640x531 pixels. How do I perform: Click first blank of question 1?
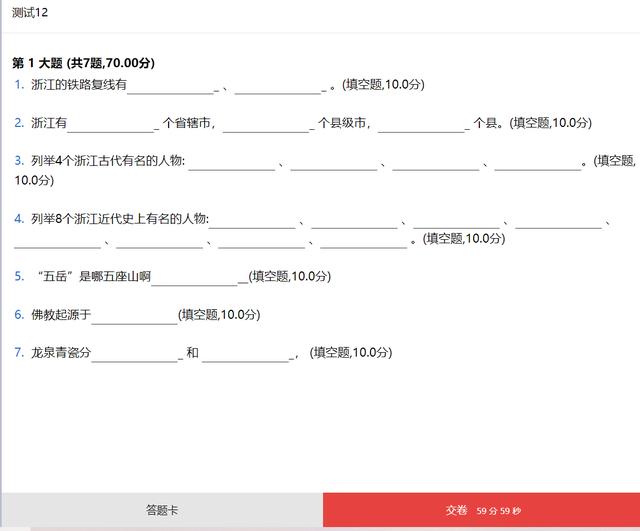tap(170, 86)
